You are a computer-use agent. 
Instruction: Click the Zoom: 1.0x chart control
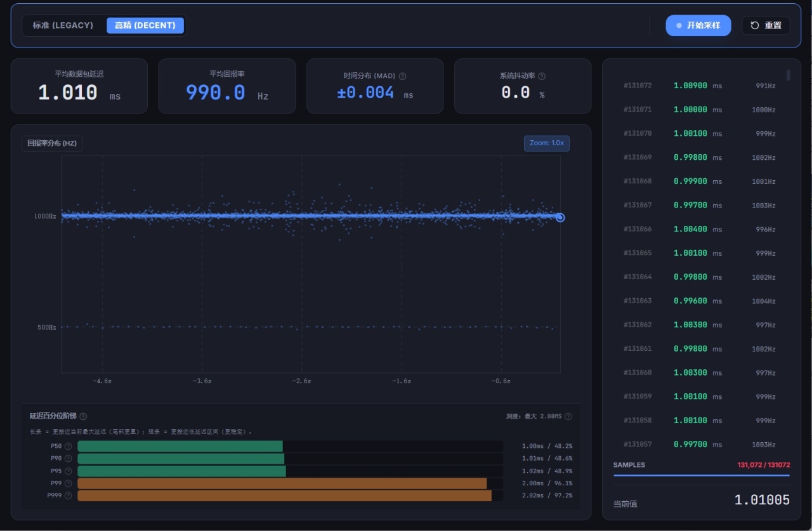[547, 143]
